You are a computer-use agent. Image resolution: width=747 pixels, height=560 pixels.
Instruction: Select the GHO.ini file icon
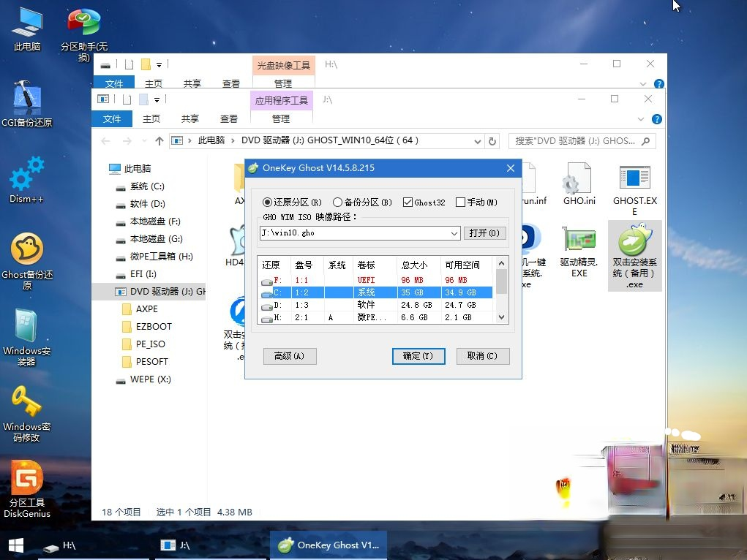tap(579, 183)
